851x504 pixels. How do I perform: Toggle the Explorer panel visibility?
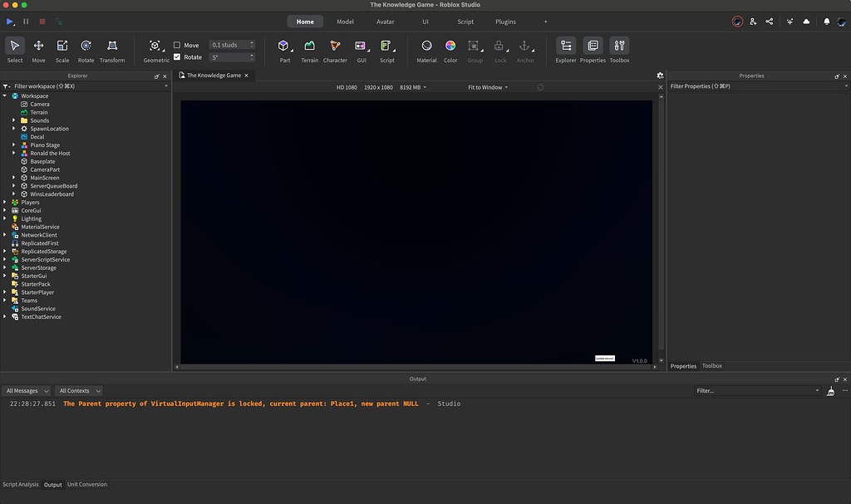click(565, 48)
